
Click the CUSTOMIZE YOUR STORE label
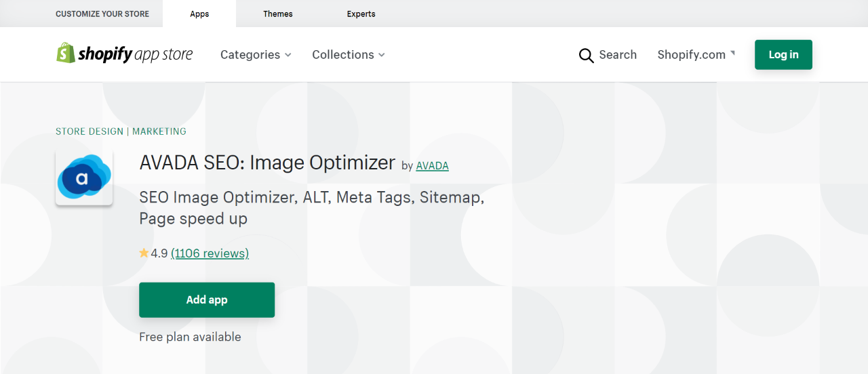point(102,14)
